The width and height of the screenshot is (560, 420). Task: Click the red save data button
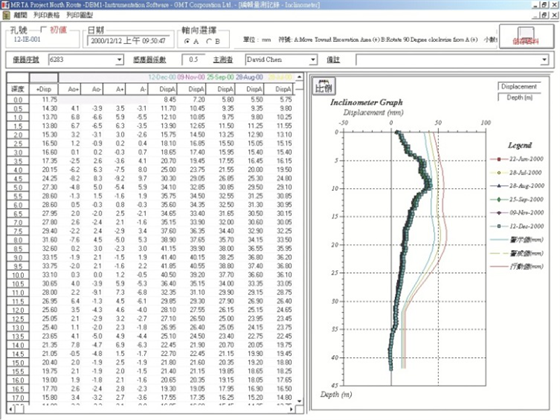526,36
